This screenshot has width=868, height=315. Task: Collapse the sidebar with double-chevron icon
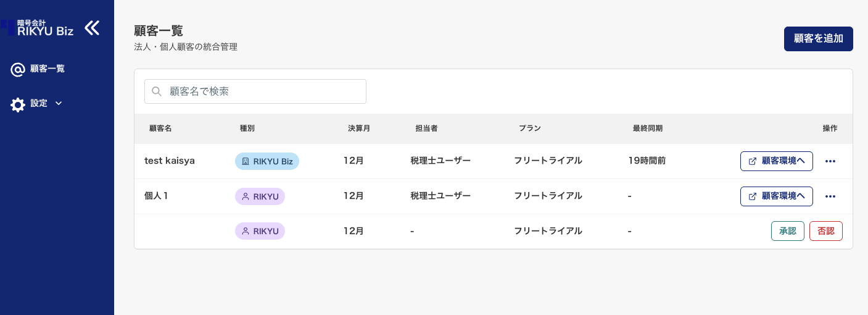(x=92, y=28)
